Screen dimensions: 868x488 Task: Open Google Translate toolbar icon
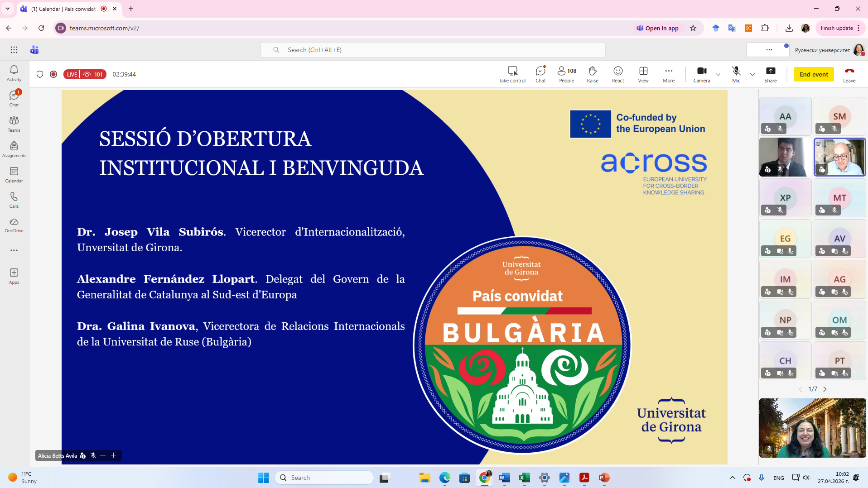pyautogui.click(x=732, y=28)
